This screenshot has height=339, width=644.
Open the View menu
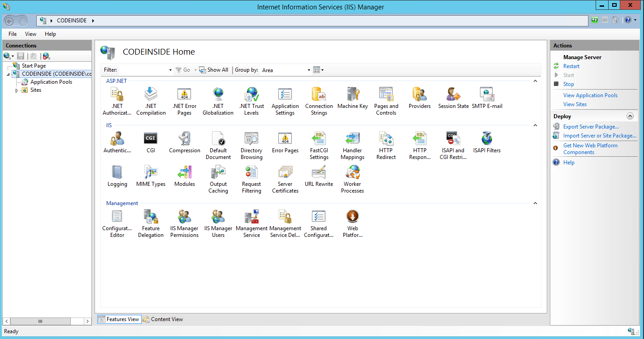pos(30,34)
